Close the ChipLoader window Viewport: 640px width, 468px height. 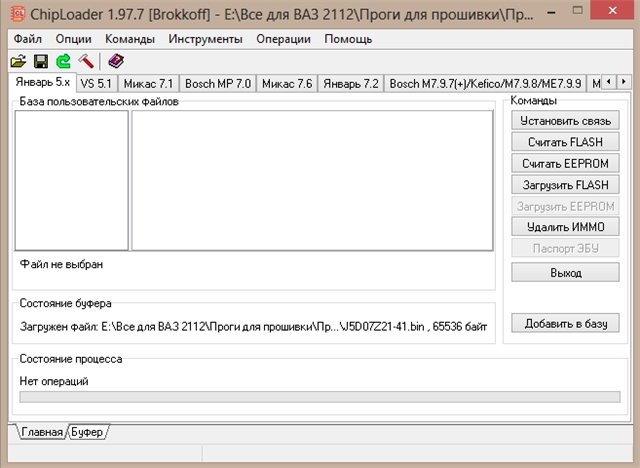(613, 11)
